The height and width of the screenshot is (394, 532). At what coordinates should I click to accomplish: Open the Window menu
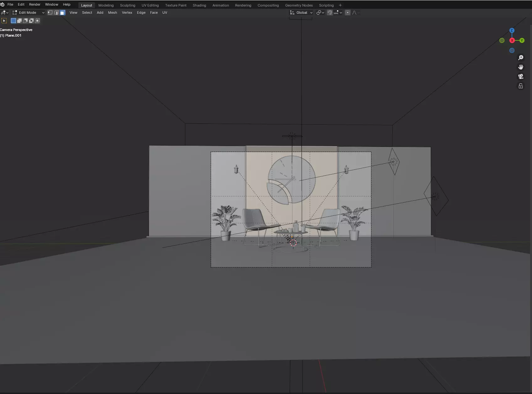click(x=52, y=4)
